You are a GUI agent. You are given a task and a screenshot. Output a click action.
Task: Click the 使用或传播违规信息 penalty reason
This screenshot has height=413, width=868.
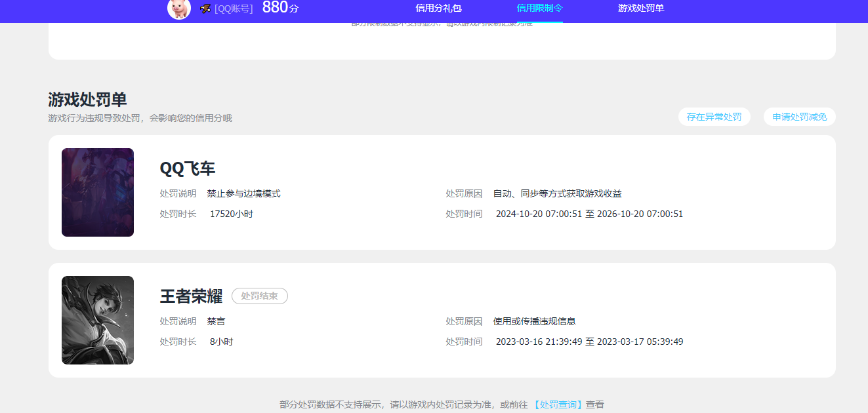point(534,322)
